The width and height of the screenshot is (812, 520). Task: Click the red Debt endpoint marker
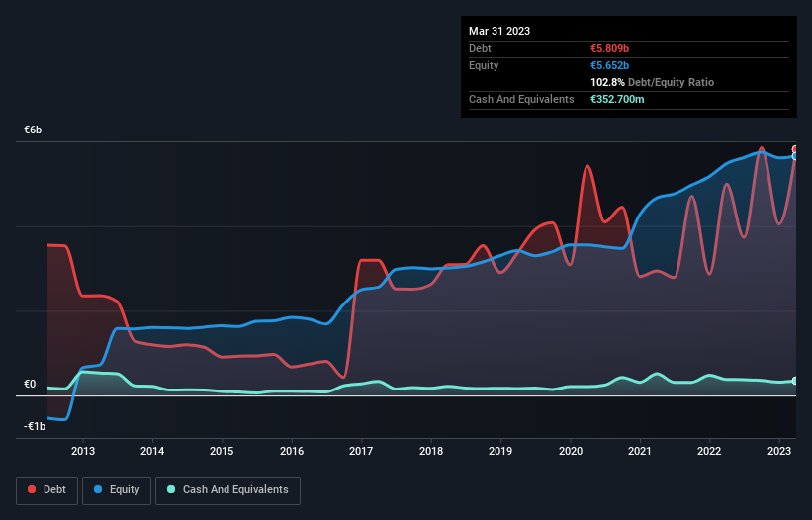tap(795, 149)
